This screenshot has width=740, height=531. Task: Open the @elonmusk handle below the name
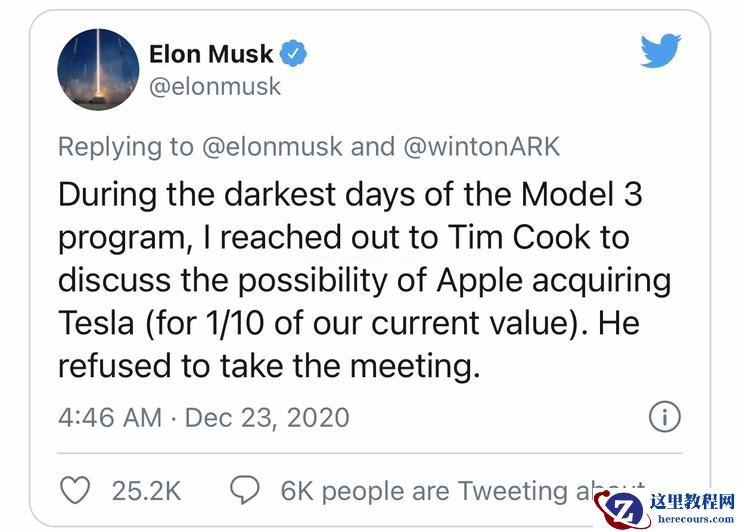[215, 86]
